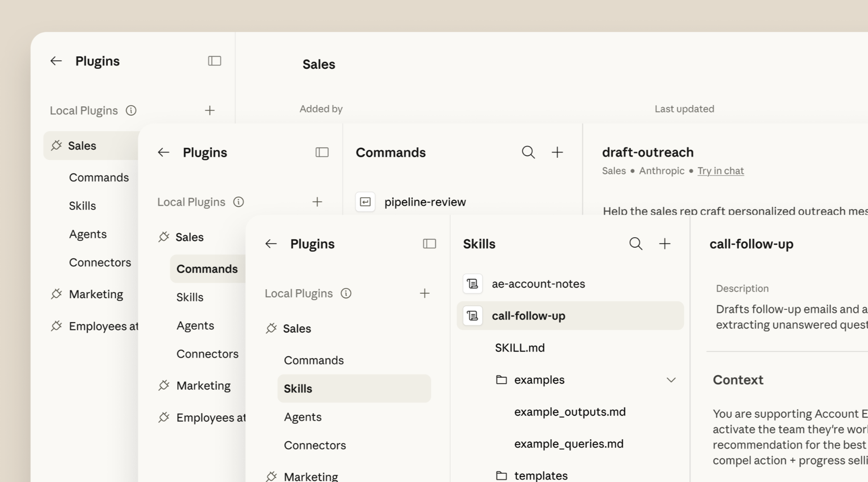Toggle sidebar panel icon in rear Sales window
The height and width of the screenshot is (482, 868).
[x=214, y=61]
